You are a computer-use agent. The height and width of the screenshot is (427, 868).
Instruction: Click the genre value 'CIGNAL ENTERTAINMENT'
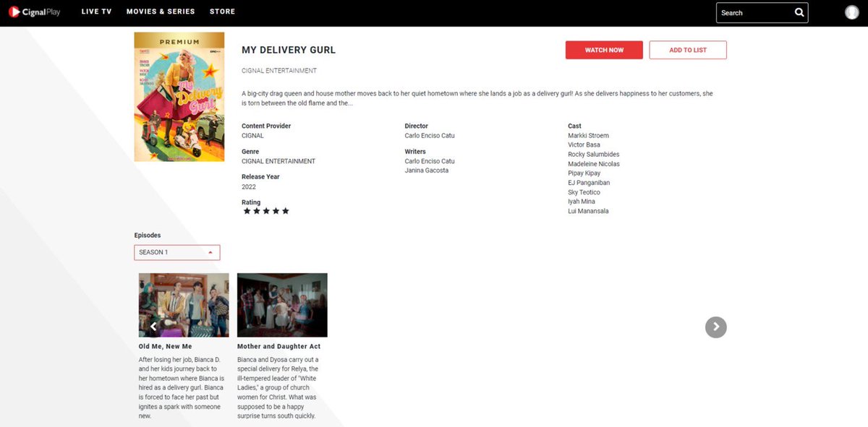(x=278, y=161)
